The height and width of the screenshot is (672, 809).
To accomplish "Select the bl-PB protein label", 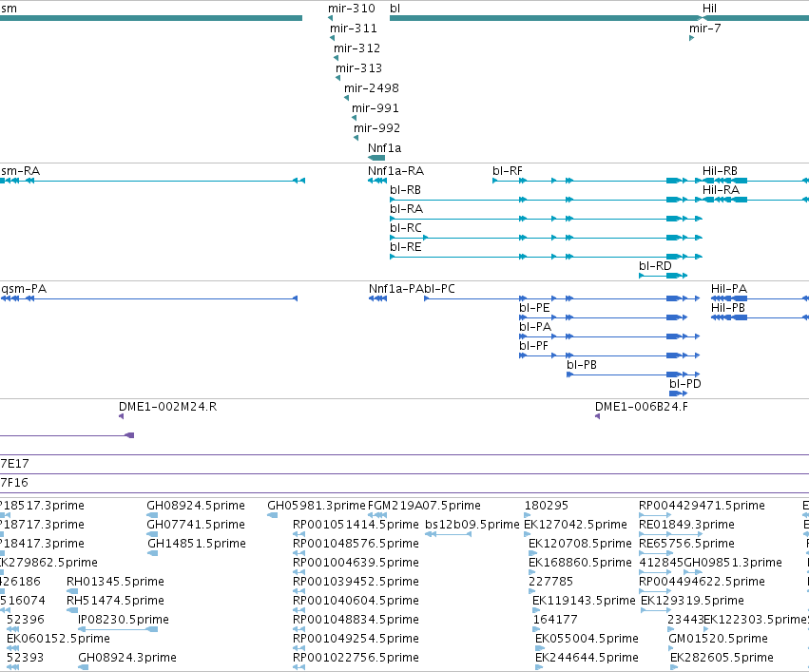I will point(582,365).
